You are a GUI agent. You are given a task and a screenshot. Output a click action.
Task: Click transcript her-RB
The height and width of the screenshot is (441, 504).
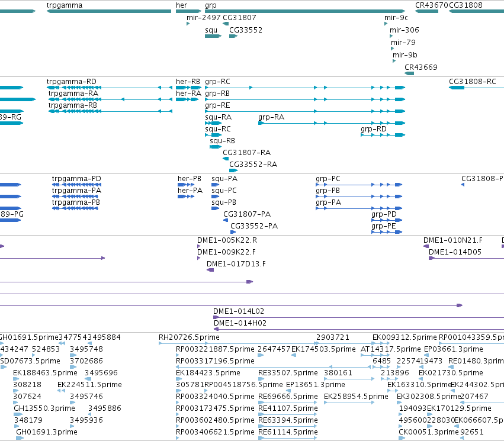pyautogui.click(x=189, y=88)
